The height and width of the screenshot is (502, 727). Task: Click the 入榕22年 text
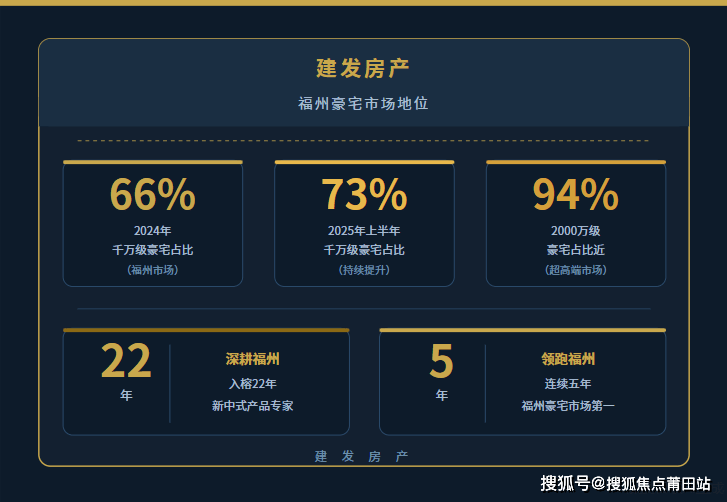pyautogui.click(x=252, y=384)
